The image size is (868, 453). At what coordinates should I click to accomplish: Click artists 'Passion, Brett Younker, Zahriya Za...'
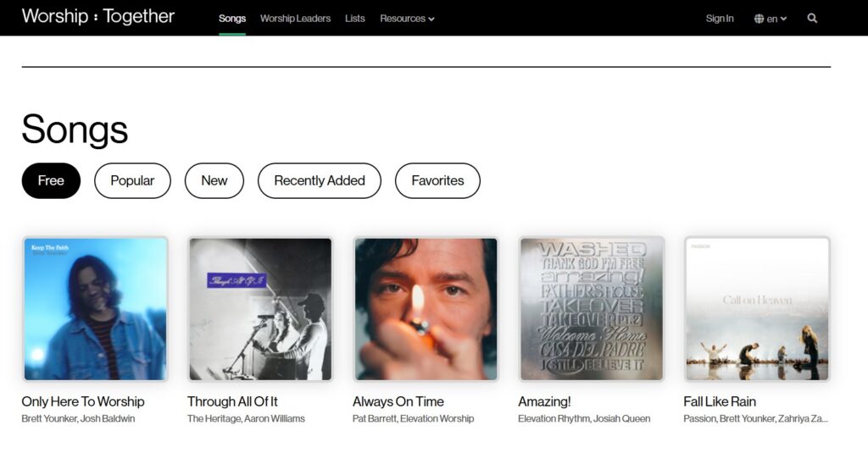coord(755,418)
